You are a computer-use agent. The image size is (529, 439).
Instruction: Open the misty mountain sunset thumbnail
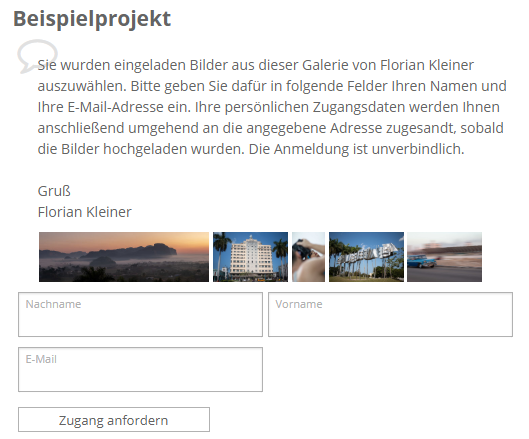click(x=124, y=257)
